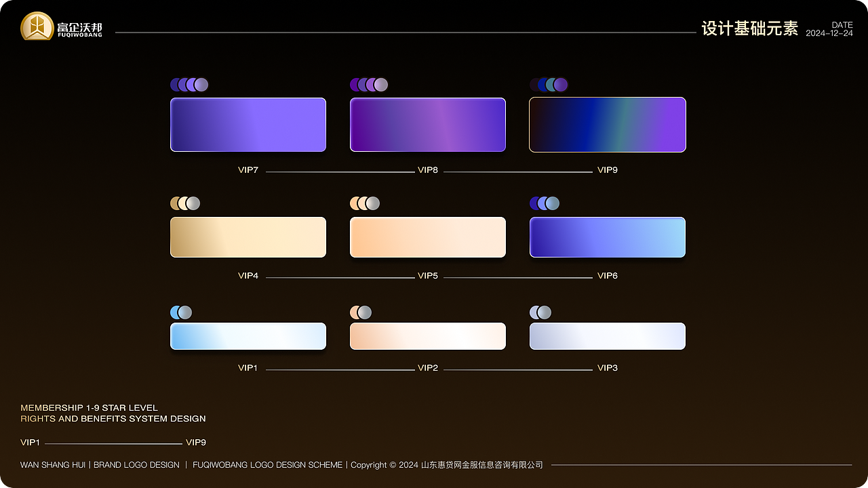The width and height of the screenshot is (868, 488).
Task: Click the gray dot above VIP2 card
Action: tap(365, 312)
